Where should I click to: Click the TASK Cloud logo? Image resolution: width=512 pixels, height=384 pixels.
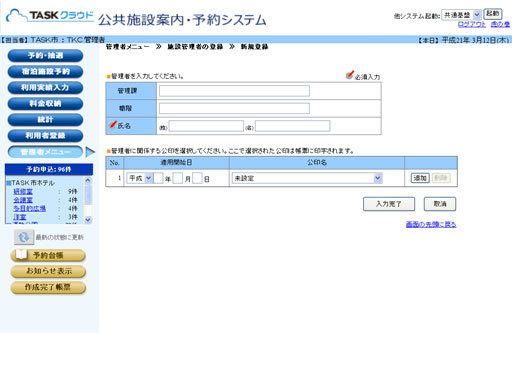[50, 16]
